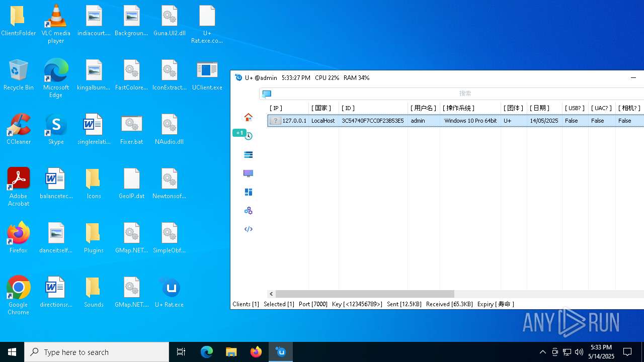Sort by the [ 用户名 ] column header
This screenshot has height=362, width=644.
(424, 108)
